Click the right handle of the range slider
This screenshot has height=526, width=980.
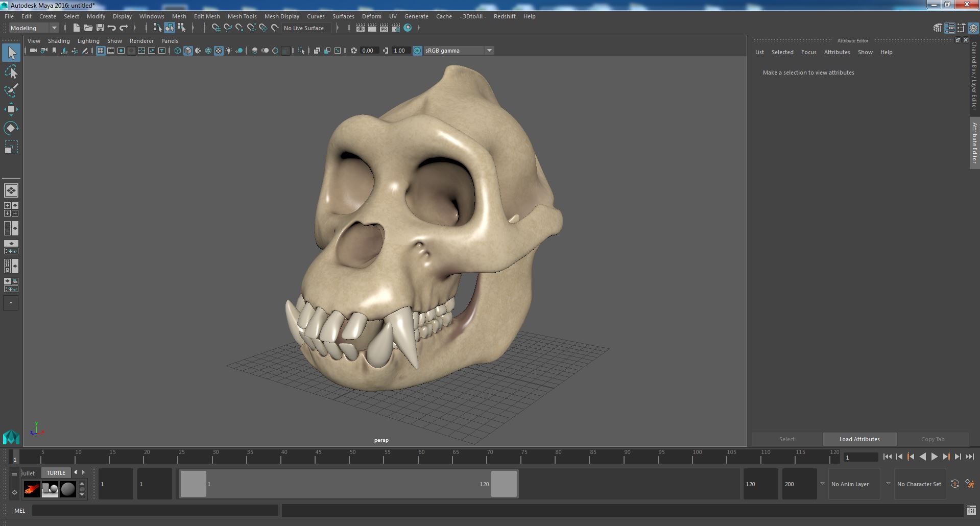504,484
